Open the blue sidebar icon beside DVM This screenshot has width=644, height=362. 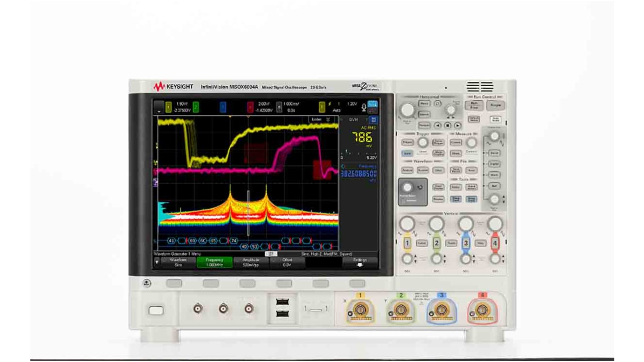click(x=373, y=120)
